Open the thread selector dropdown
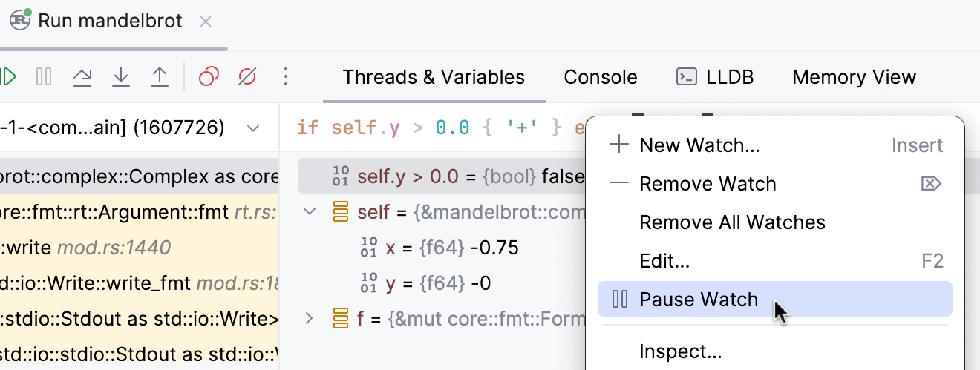This screenshot has width=980, height=370. pyautogui.click(x=253, y=128)
